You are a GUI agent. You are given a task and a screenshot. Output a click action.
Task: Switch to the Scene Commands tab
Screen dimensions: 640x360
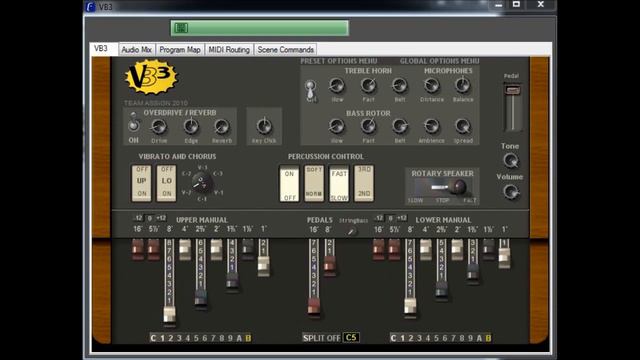(x=285, y=50)
